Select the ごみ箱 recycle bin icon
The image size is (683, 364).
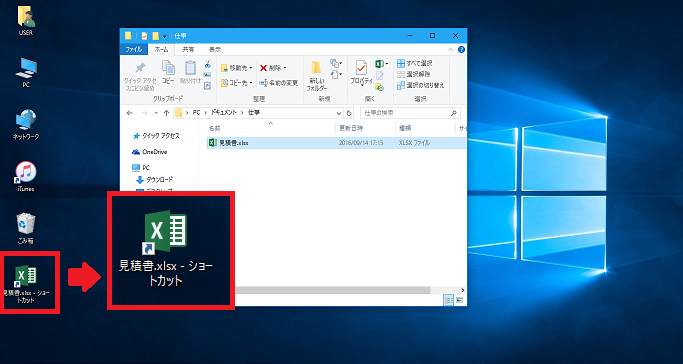pos(26,228)
